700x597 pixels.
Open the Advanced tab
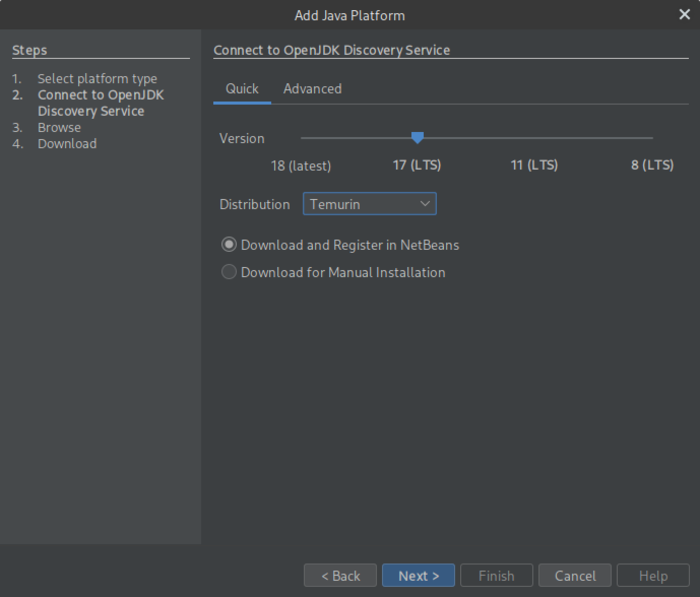(312, 89)
